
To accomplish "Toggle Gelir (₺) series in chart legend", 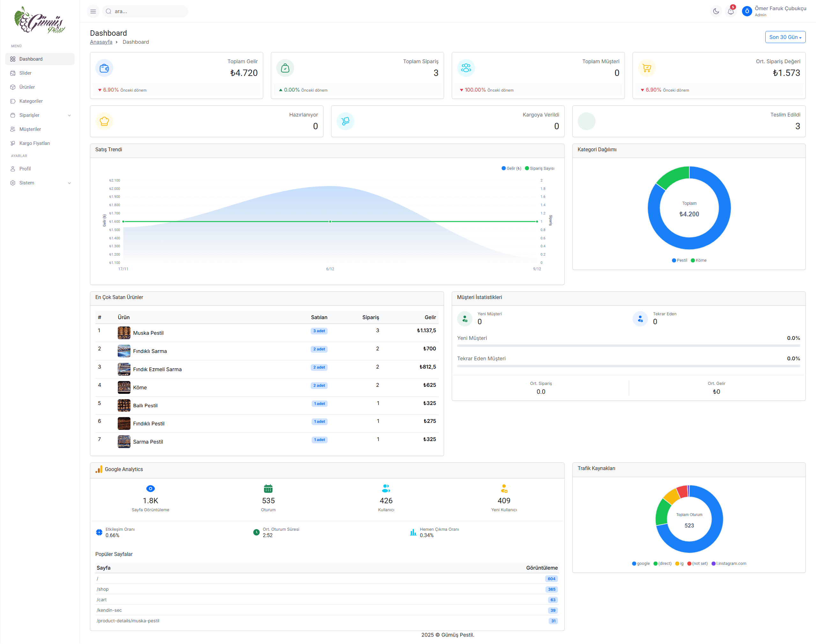I will (511, 168).
